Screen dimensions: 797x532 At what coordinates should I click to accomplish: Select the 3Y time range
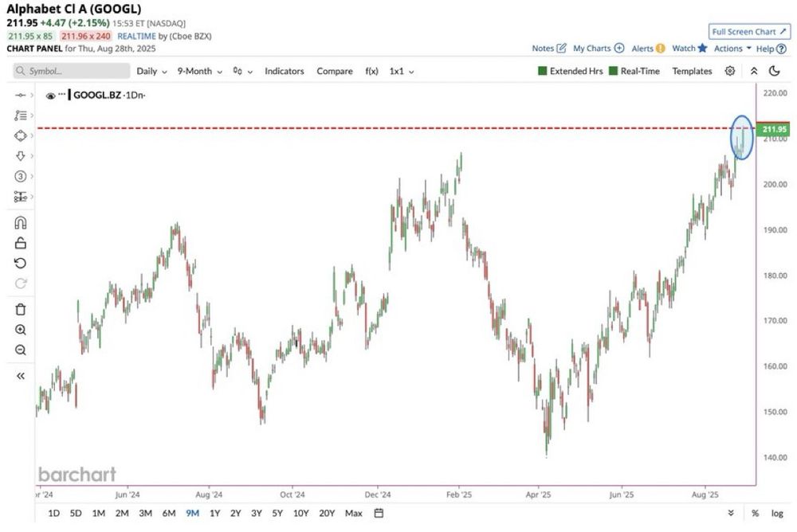pos(256,513)
